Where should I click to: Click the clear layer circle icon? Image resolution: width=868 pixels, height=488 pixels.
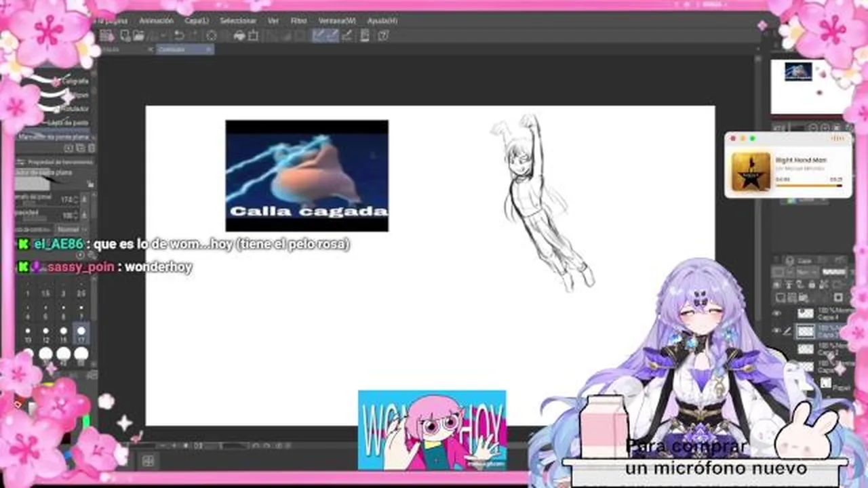(x=212, y=36)
